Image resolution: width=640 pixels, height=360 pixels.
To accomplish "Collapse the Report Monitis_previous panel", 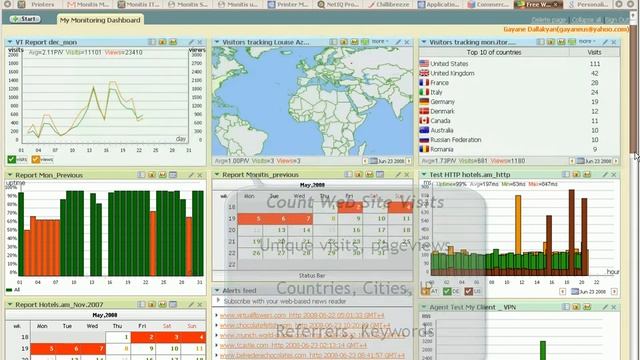I will (x=217, y=175).
